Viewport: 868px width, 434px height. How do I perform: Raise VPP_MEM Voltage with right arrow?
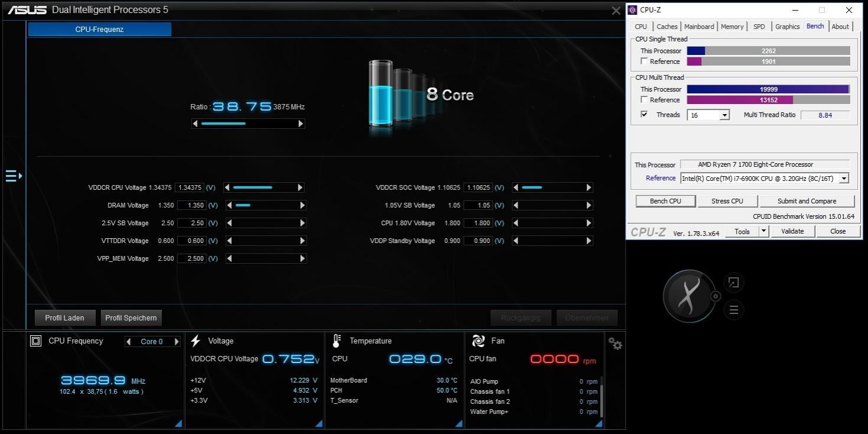point(303,258)
